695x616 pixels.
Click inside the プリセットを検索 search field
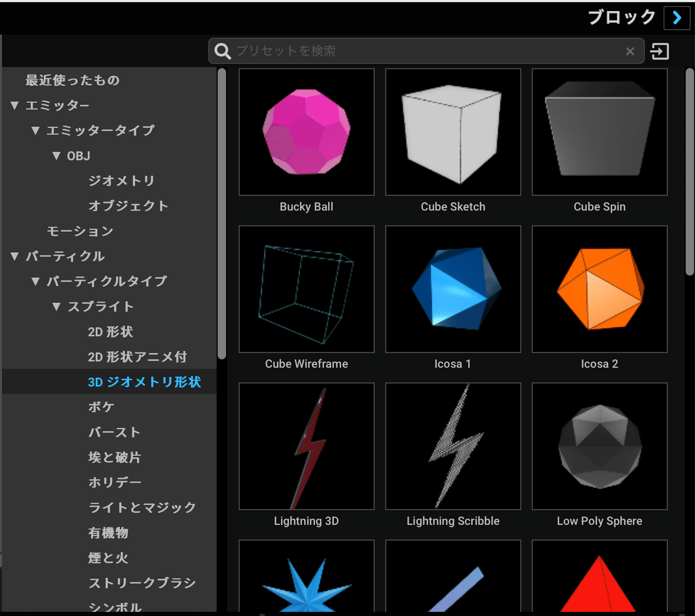[405, 51]
